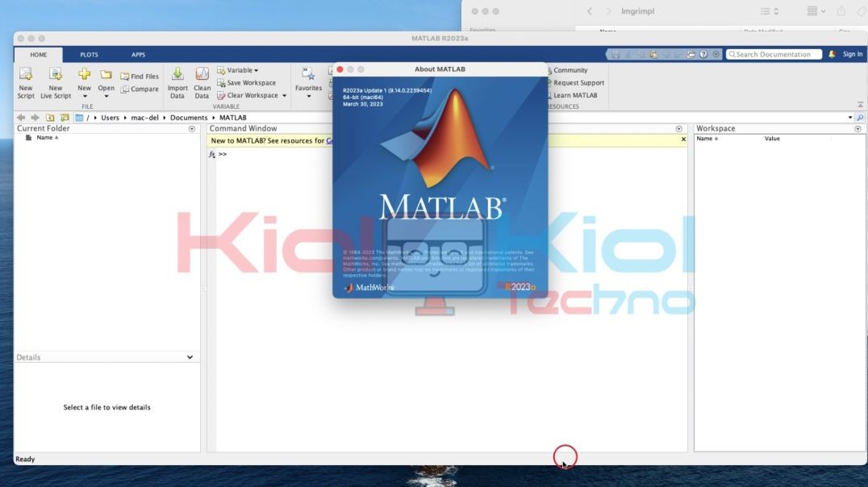Go forward in folder history
Image resolution: width=868 pixels, height=487 pixels.
coord(35,118)
